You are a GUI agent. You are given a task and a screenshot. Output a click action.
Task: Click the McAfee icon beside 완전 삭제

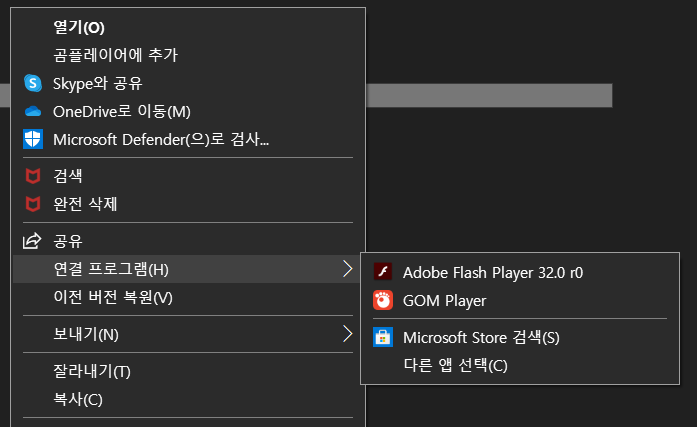tap(33, 204)
